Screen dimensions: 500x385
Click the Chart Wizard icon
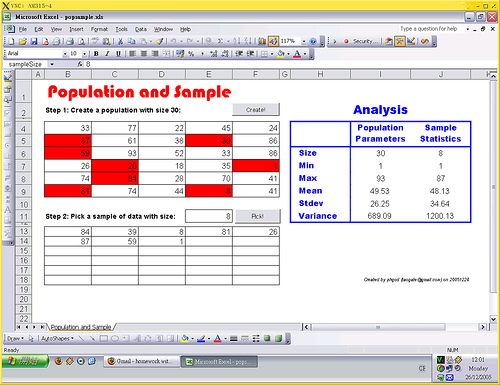tap(262, 41)
